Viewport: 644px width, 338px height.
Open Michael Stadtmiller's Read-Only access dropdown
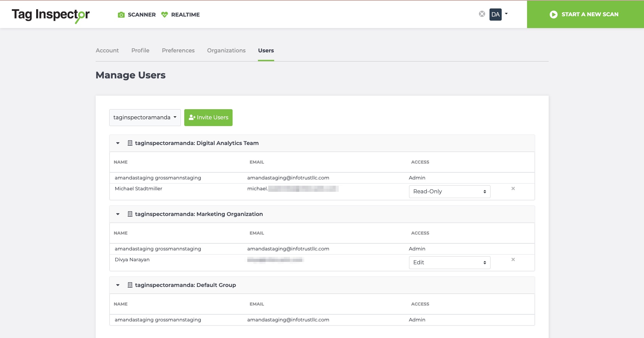click(450, 192)
